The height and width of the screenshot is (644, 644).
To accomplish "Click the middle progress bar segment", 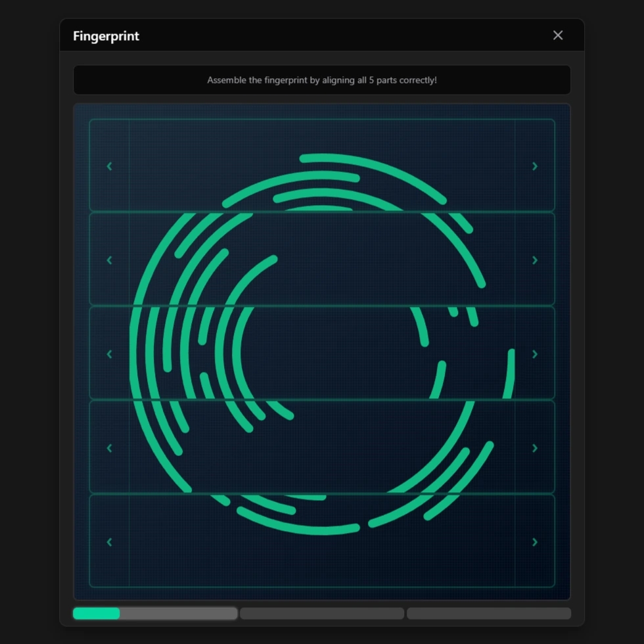I will [322, 613].
